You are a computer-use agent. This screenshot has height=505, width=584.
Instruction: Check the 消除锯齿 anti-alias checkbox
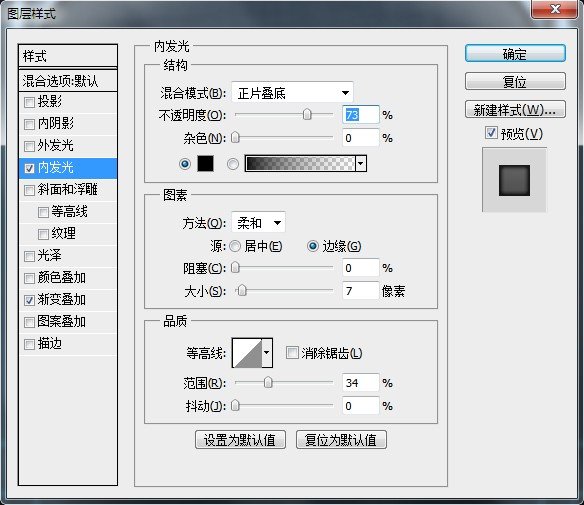(x=292, y=352)
